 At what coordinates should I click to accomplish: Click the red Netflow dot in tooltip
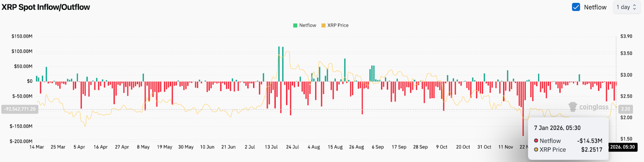click(x=536, y=141)
